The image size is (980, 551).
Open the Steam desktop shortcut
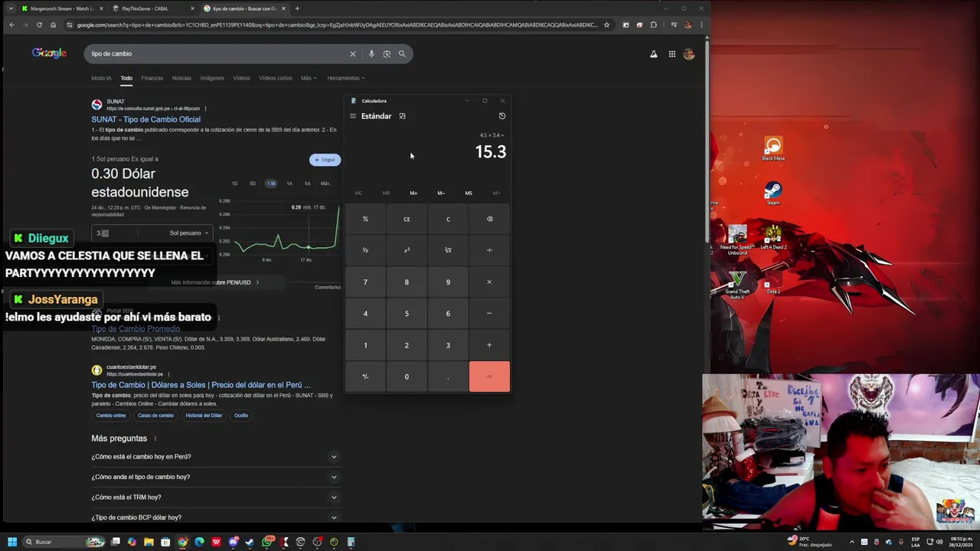(773, 192)
